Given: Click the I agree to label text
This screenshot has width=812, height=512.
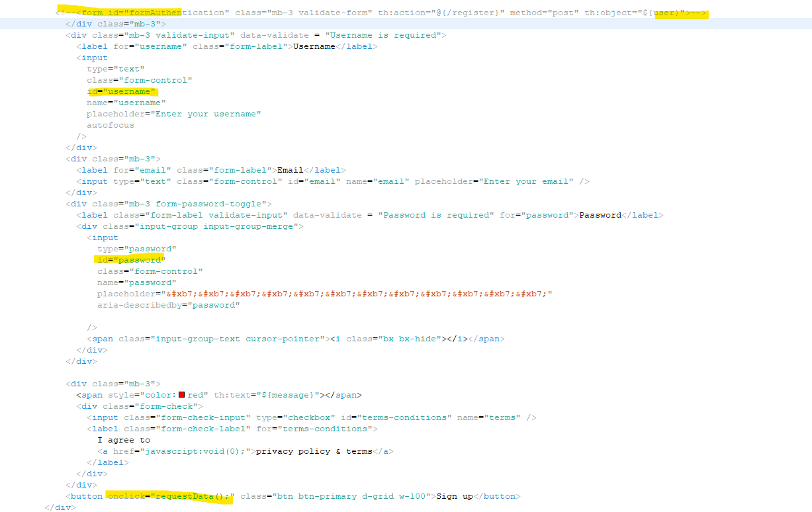Looking at the screenshot, I should [123, 439].
